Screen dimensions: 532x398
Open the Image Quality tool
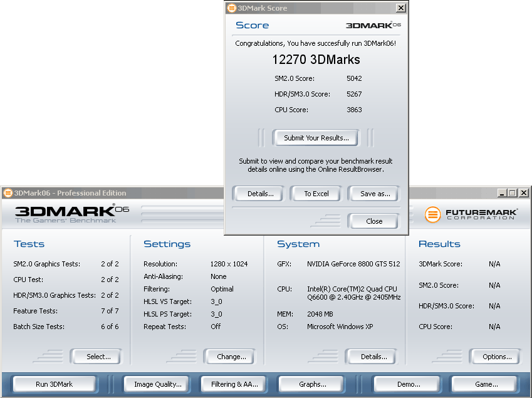(157, 384)
